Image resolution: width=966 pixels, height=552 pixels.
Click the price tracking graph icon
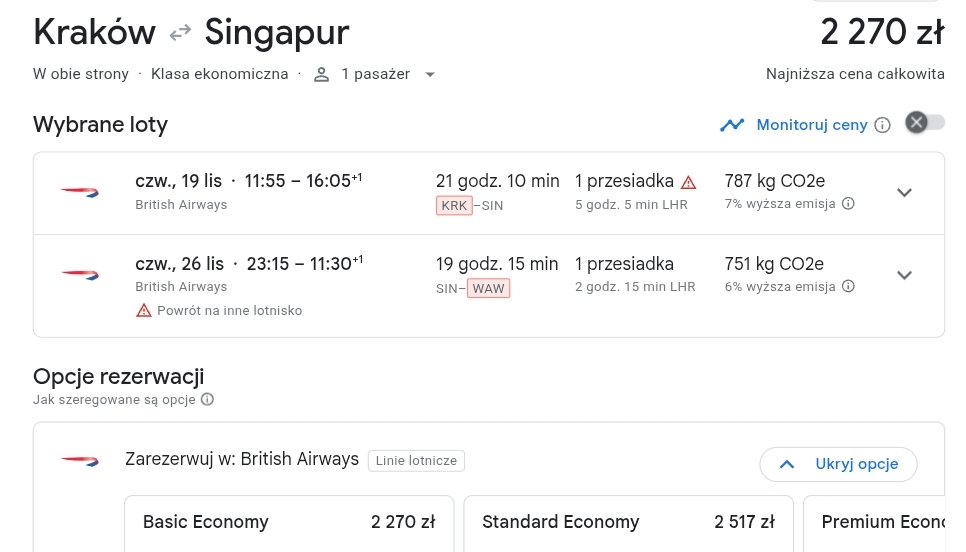[x=732, y=125]
